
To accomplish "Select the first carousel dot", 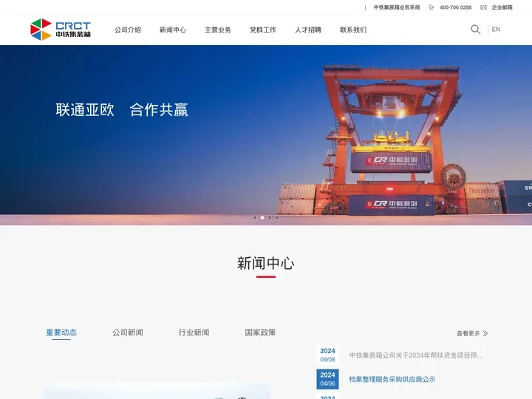I will (255, 217).
